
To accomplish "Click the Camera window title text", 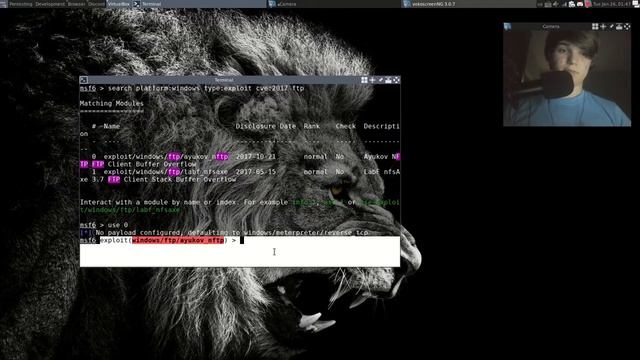I will tap(551, 27).
